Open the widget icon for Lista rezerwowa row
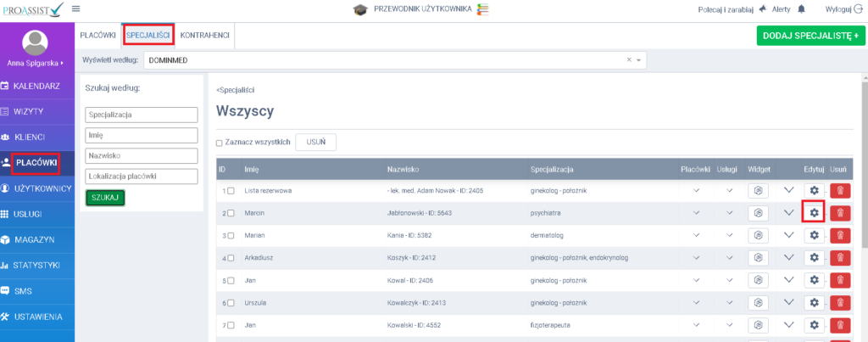Image resolution: width=868 pixels, height=342 pixels. pos(759,191)
